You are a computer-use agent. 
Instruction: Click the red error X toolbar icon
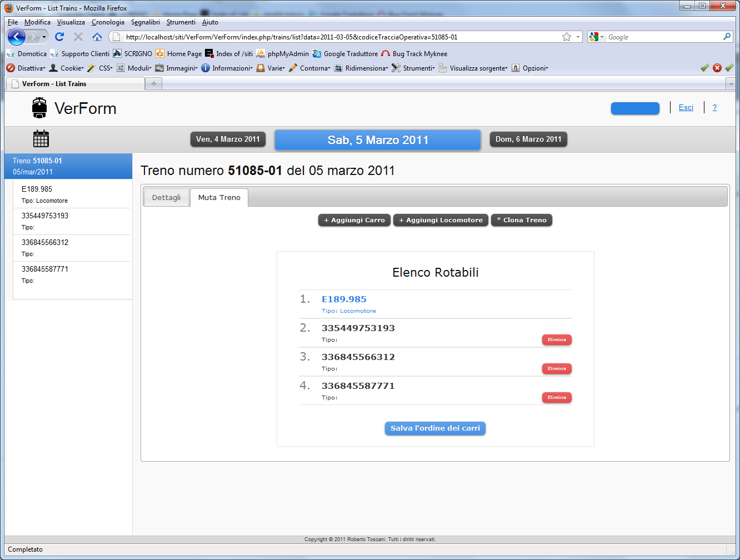tap(717, 68)
